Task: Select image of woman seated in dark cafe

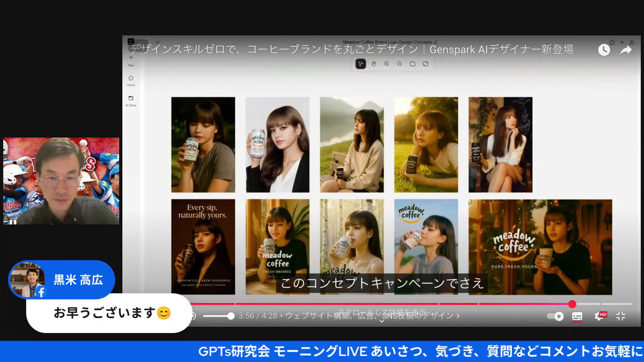Action: point(500,145)
